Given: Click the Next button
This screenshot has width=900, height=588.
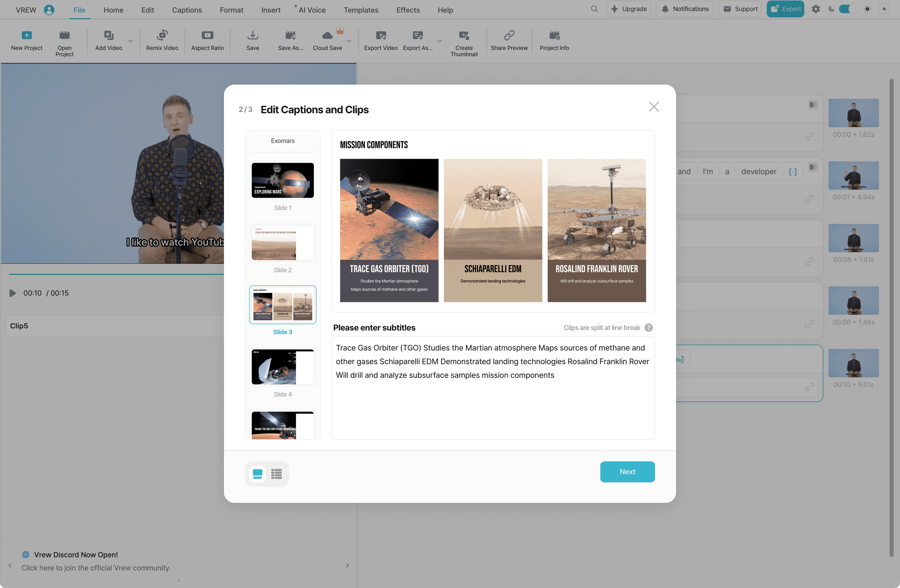Looking at the screenshot, I should (x=627, y=472).
